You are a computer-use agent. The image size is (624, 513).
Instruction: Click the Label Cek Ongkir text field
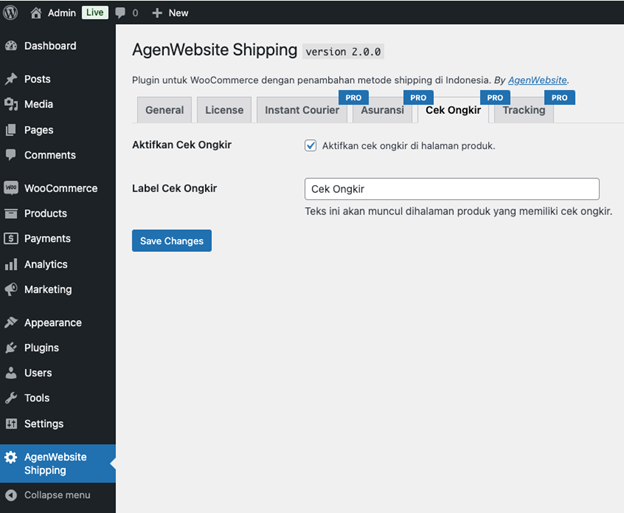click(451, 189)
